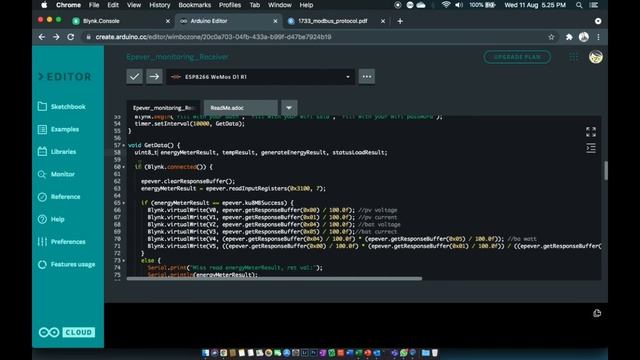
Task: Select the Epever_monitoring_Receiver file tab
Action: (x=163, y=108)
